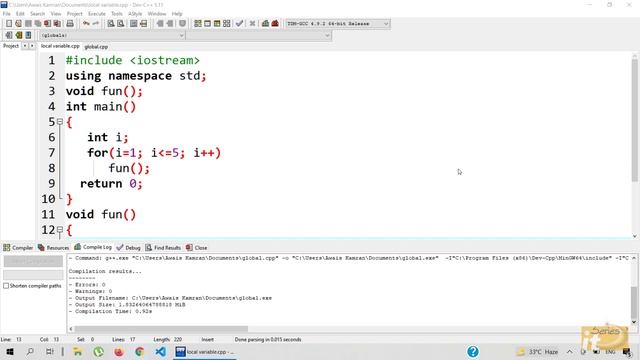The image size is (640, 360).
Task: Click the left arrow beside the Project tab
Action: [24, 46]
